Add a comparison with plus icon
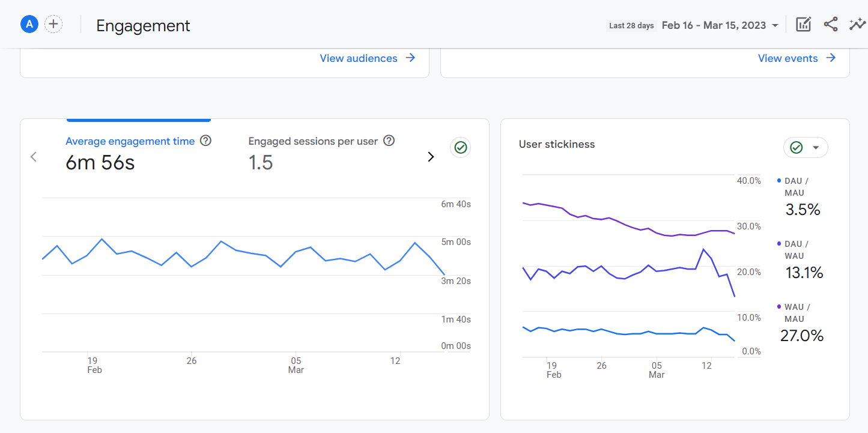 point(53,24)
